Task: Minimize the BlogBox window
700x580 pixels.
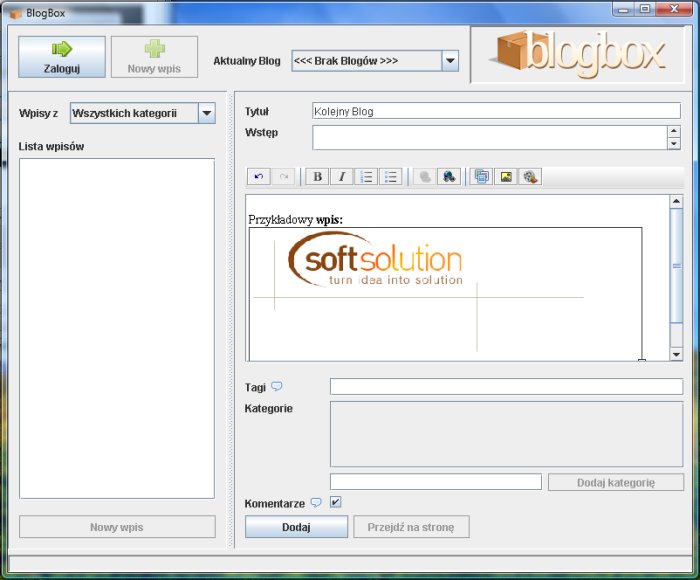Action: point(624,9)
